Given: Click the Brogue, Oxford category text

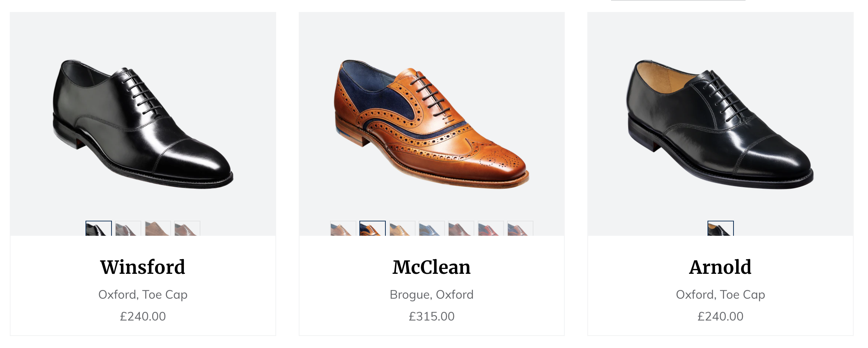Looking at the screenshot, I should point(432,295).
